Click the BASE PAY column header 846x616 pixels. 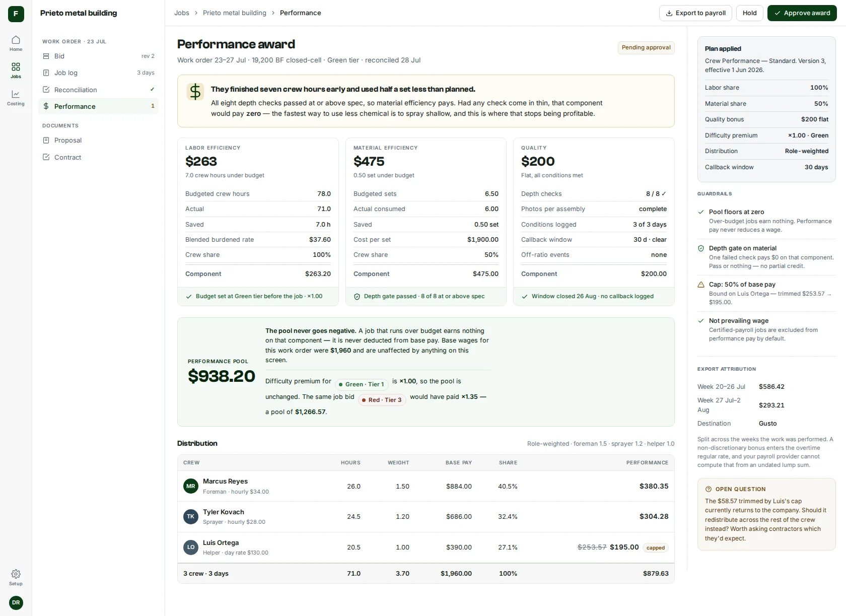tap(459, 462)
